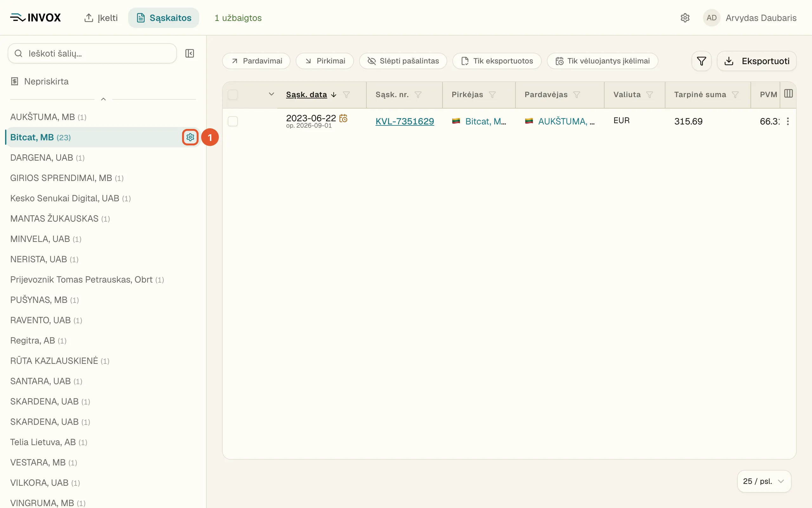Image resolution: width=812 pixels, height=508 pixels.
Task: Open seller AUKŠTUMA link in row
Action: click(566, 121)
